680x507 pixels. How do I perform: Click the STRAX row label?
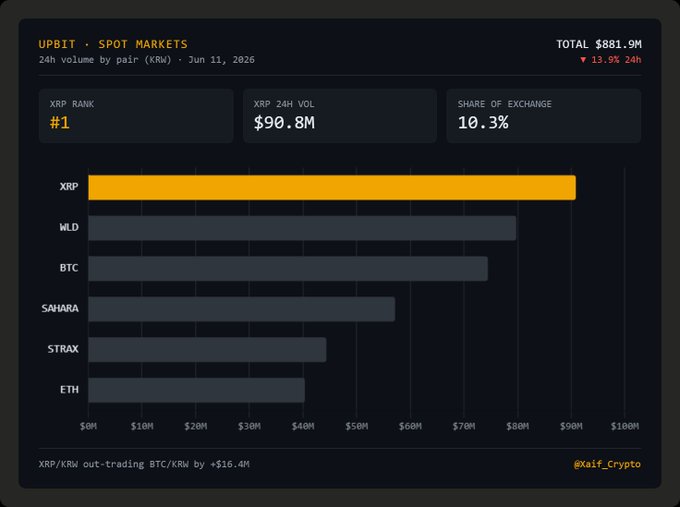[x=63, y=349]
